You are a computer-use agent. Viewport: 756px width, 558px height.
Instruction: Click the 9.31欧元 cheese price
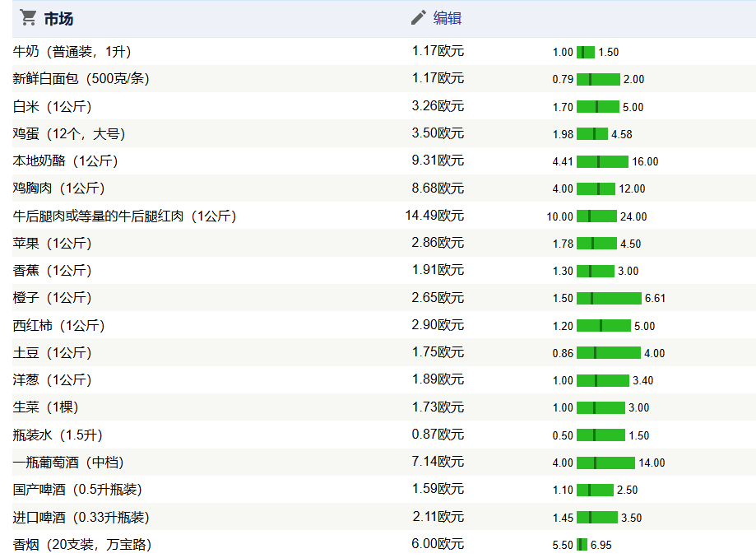click(438, 160)
